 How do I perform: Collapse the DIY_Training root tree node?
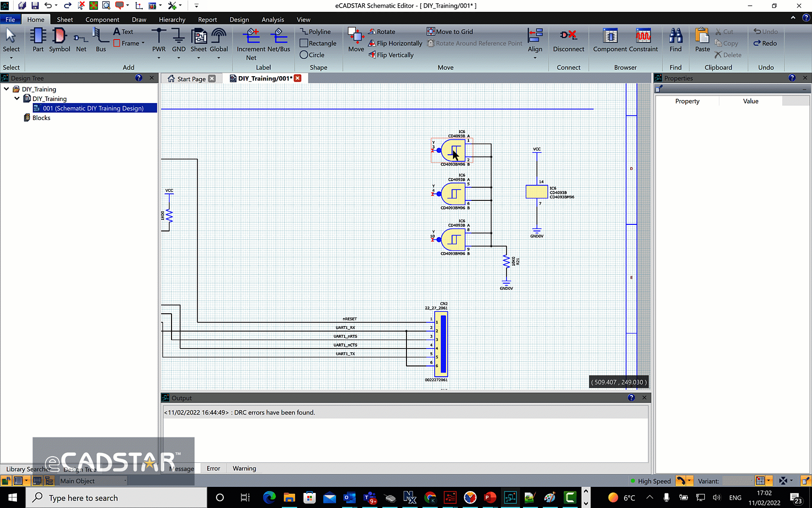(7, 89)
